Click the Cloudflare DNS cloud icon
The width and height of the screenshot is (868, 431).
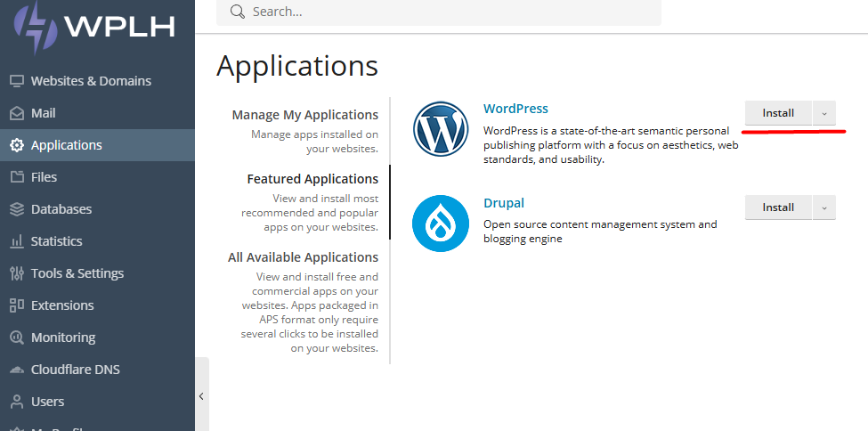point(17,370)
